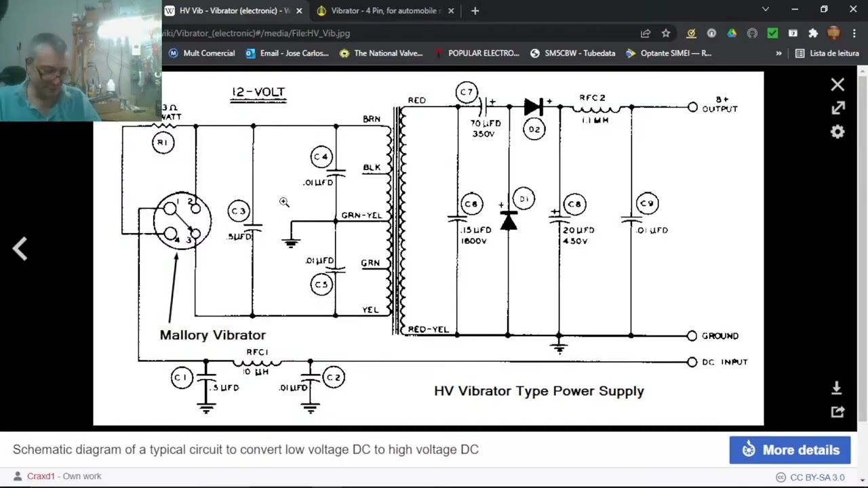The height and width of the screenshot is (488, 868).
Task: Open the POPULAR ELECTRO bookmark
Action: click(477, 53)
